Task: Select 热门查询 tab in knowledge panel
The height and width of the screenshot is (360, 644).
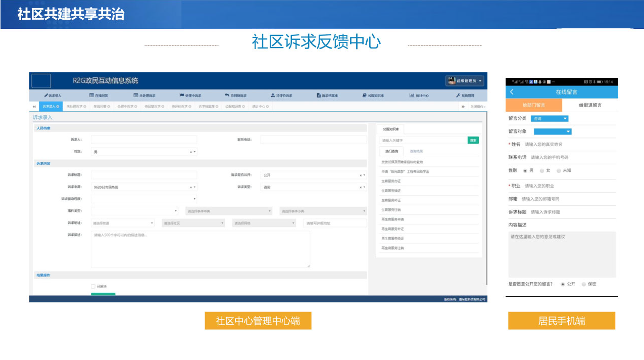Action: [x=391, y=151]
